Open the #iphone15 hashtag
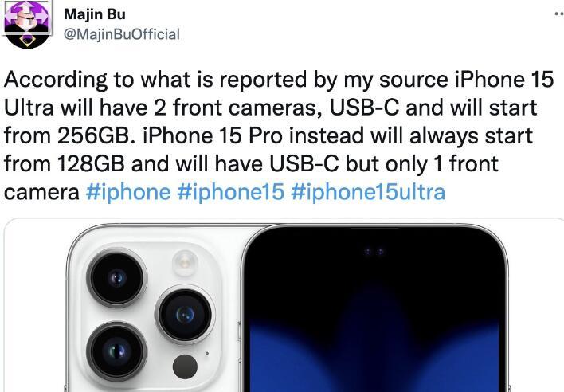The width and height of the screenshot is (564, 392). (x=230, y=192)
